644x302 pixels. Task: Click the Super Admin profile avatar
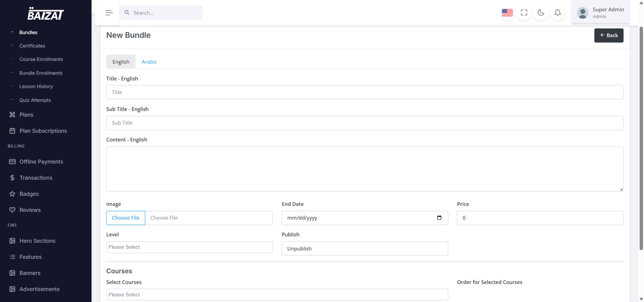(582, 13)
